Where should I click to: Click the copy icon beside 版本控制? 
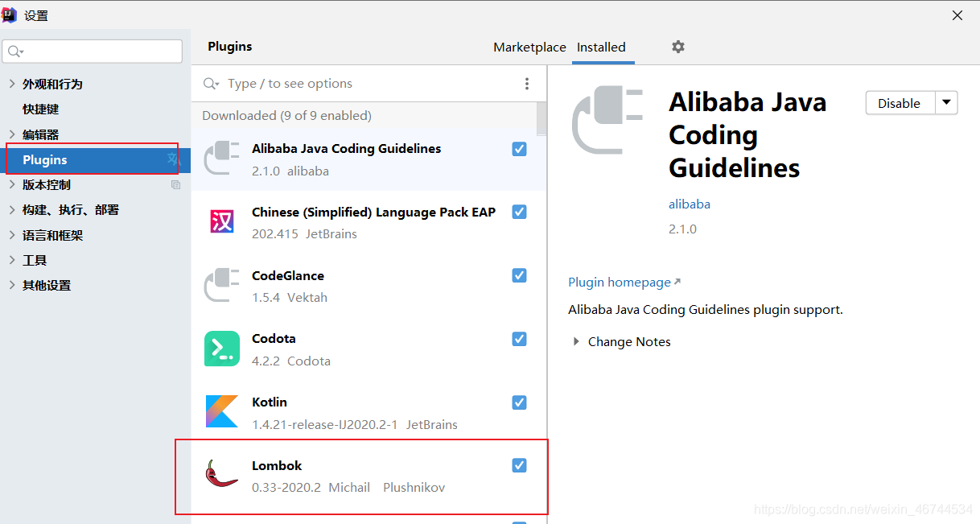(x=175, y=185)
